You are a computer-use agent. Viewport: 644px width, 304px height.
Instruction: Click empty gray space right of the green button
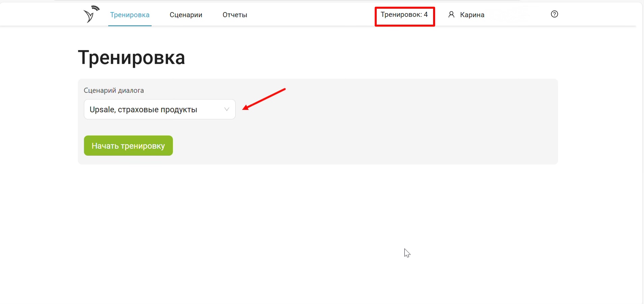click(337, 146)
